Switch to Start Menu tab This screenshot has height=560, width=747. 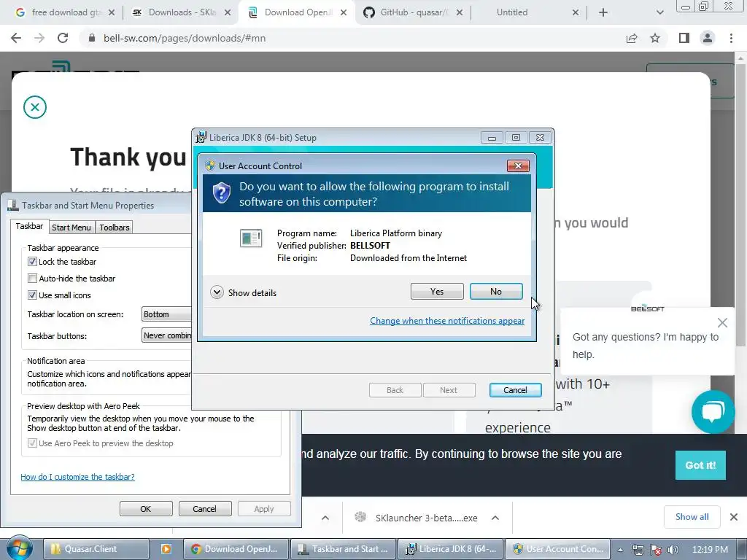coord(71,227)
